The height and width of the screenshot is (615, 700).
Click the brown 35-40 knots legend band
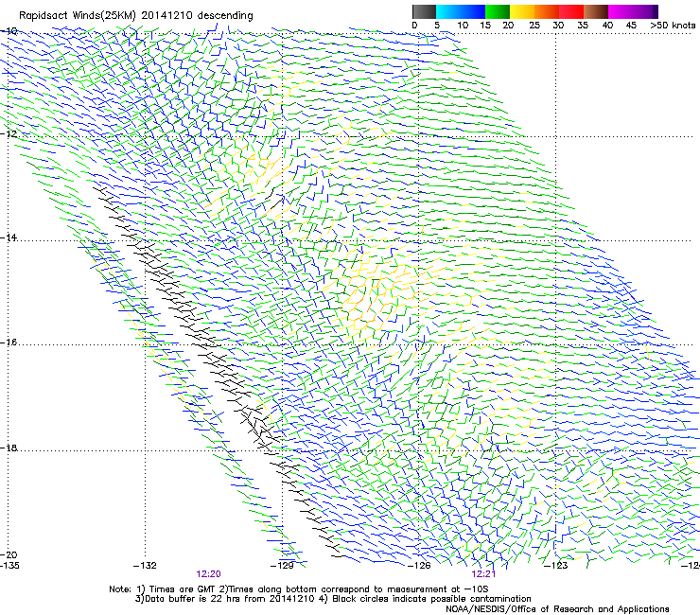[x=596, y=11]
